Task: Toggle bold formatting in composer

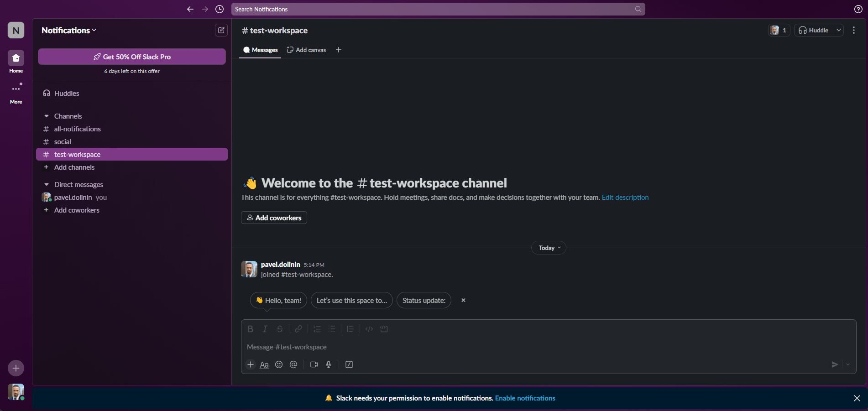Action: coord(250,329)
